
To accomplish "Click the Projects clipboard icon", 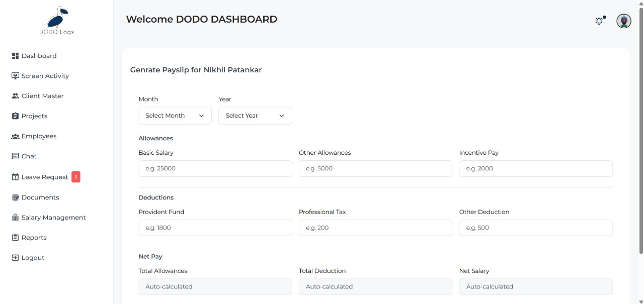I will click(x=15, y=116).
